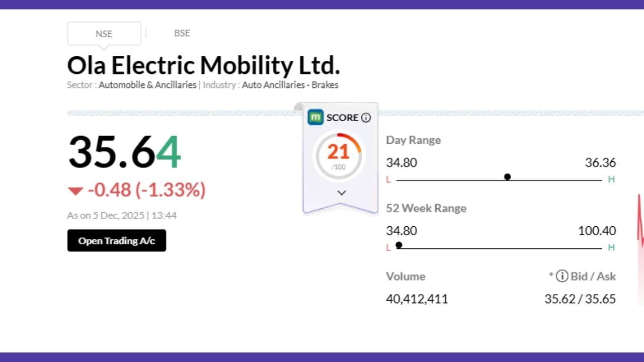Click the 21/100 score circle gauge
Screen dimensions: 644x362
click(338, 156)
